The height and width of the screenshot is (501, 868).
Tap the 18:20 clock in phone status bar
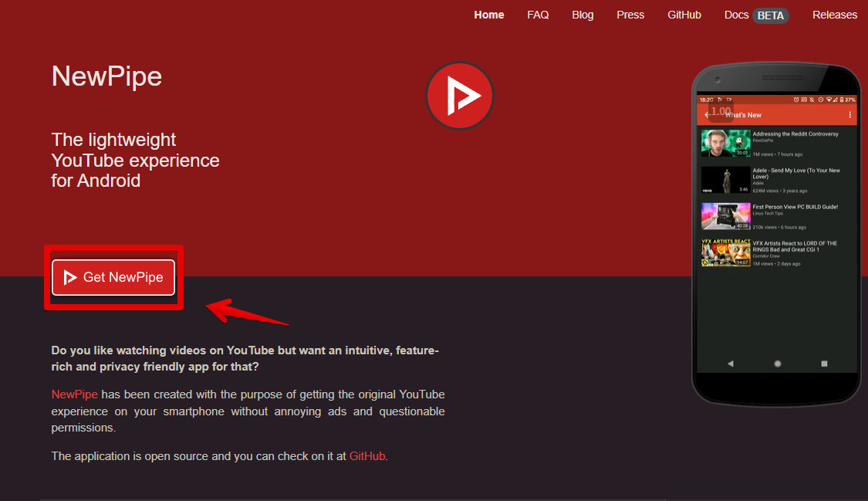[706, 100]
